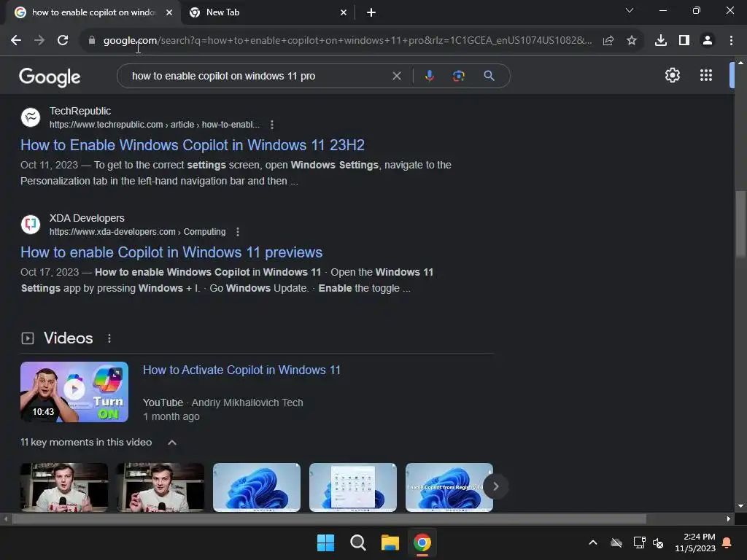Close the New Tab tab
The height and width of the screenshot is (560, 747).
coord(344,13)
